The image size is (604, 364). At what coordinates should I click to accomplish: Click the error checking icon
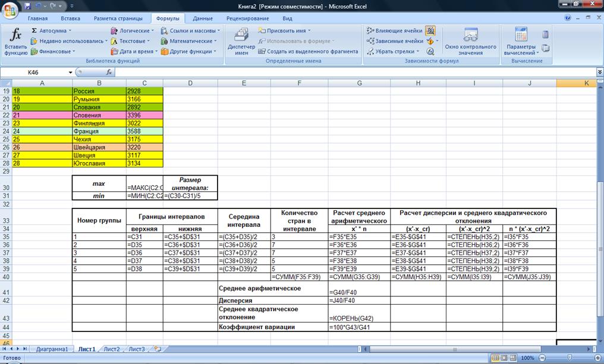click(430, 41)
